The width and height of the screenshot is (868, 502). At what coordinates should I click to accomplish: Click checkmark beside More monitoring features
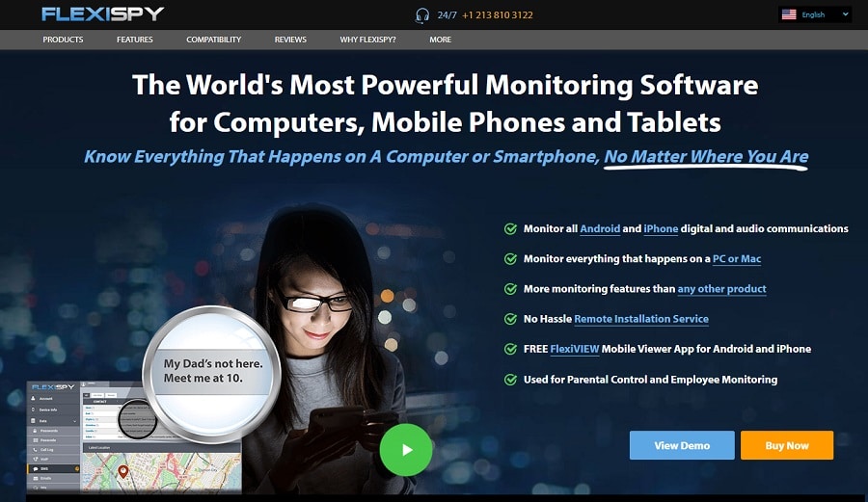pos(510,289)
